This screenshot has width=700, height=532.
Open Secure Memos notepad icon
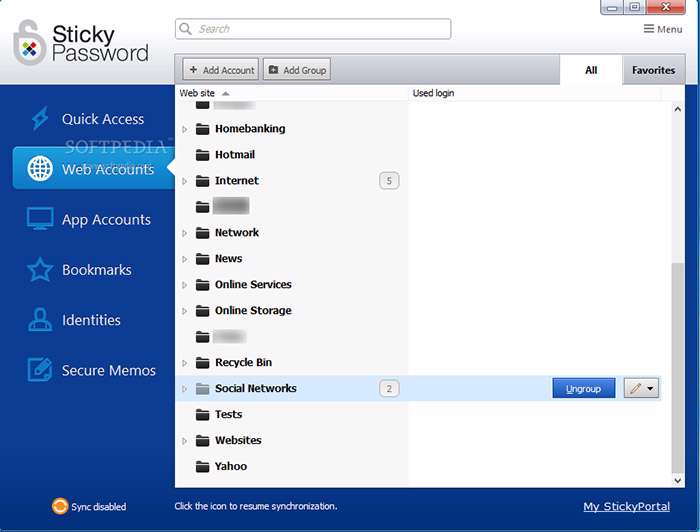click(x=40, y=370)
